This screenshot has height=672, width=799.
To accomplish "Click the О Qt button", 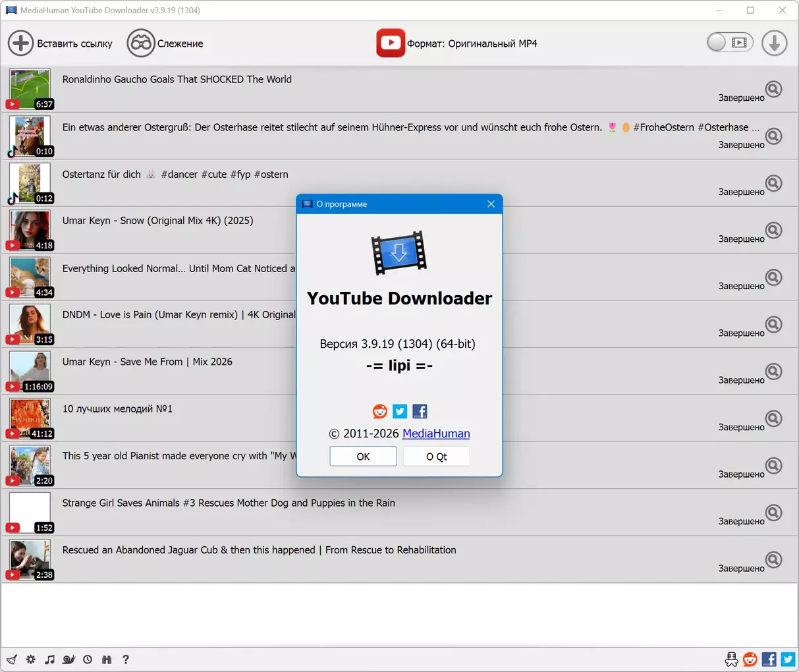I will click(x=436, y=457).
